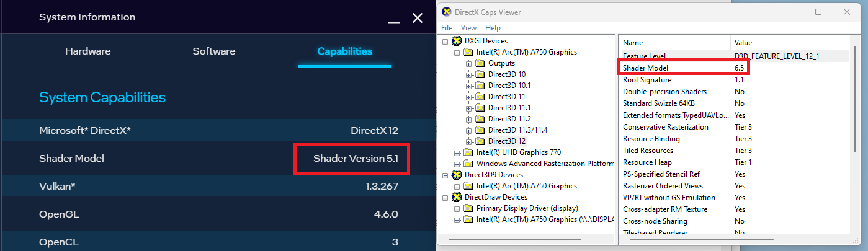Switch to the Hardware tab

[87, 51]
